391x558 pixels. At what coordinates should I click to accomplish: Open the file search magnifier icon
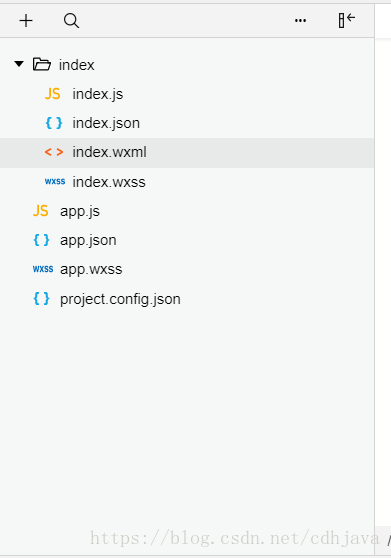pyautogui.click(x=72, y=21)
